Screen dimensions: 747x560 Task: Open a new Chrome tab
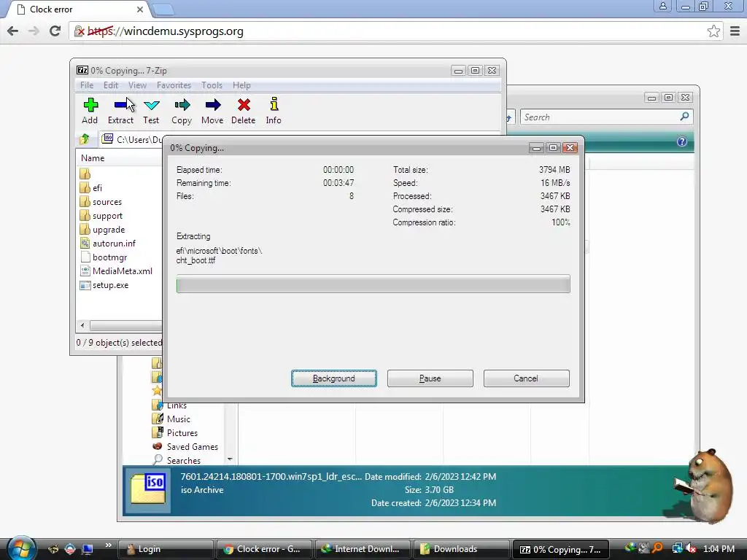(x=164, y=9)
